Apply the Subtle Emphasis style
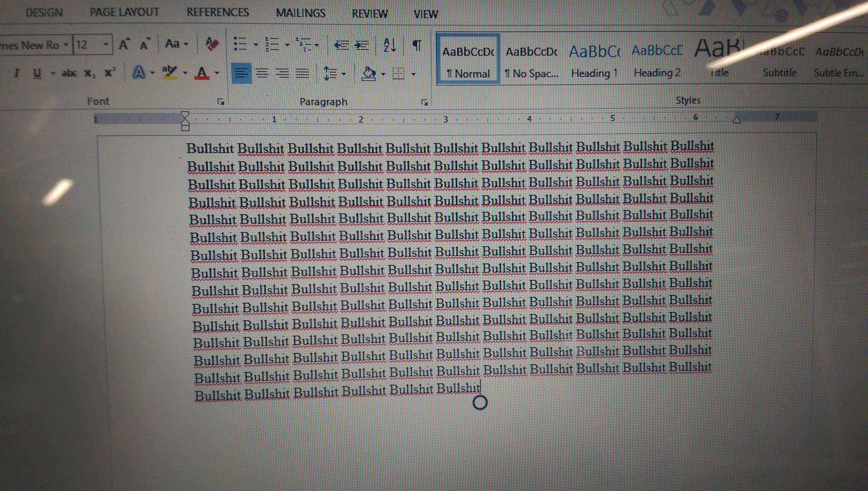Image resolution: width=868 pixels, height=491 pixels. pos(839,61)
